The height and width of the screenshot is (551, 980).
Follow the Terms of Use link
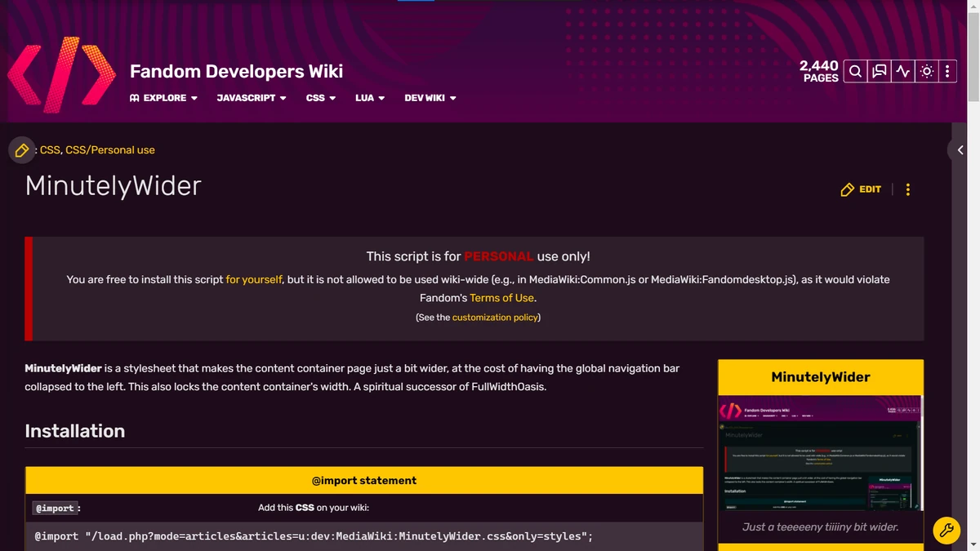501,298
